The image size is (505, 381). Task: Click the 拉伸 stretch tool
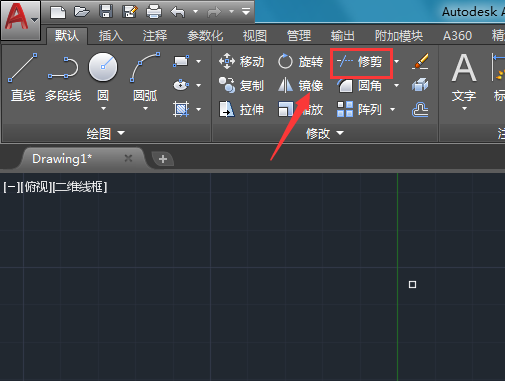[x=242, y=109]
